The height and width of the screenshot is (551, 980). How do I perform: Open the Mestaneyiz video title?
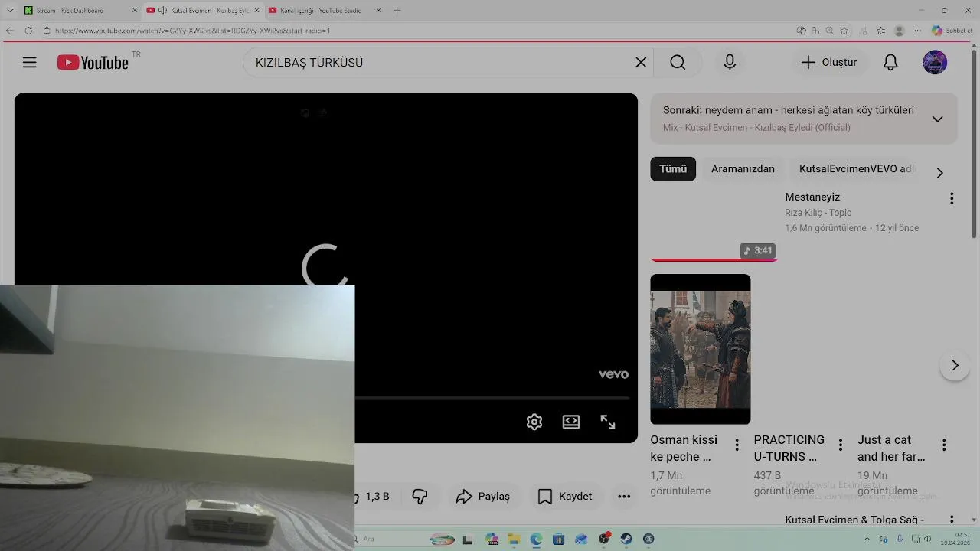click(x=812, y=197)
